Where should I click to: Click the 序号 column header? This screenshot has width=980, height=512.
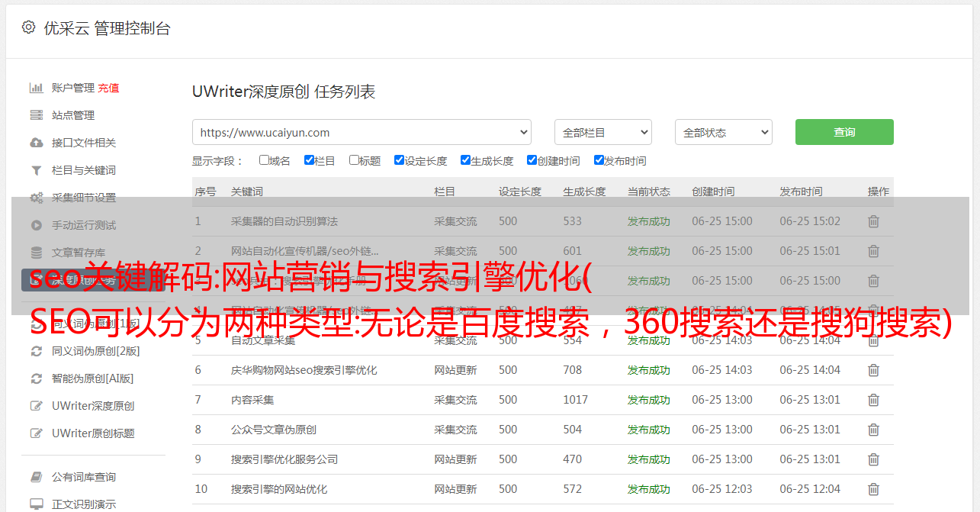(205, 192)
